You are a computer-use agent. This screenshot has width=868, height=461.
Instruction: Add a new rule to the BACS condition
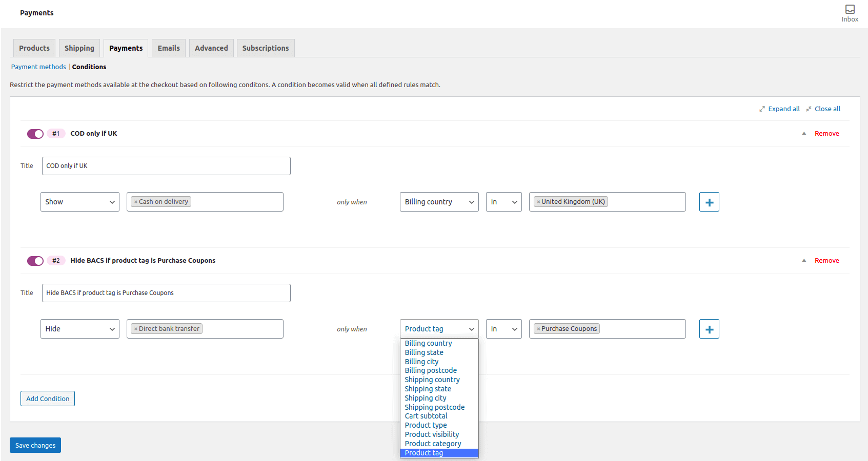[x=709, y=328]
